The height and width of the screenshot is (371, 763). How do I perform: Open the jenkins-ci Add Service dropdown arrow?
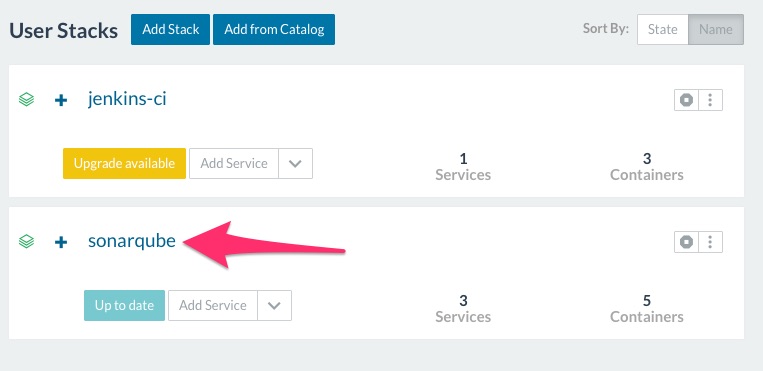pyautogui.click(x=295, y=164)
